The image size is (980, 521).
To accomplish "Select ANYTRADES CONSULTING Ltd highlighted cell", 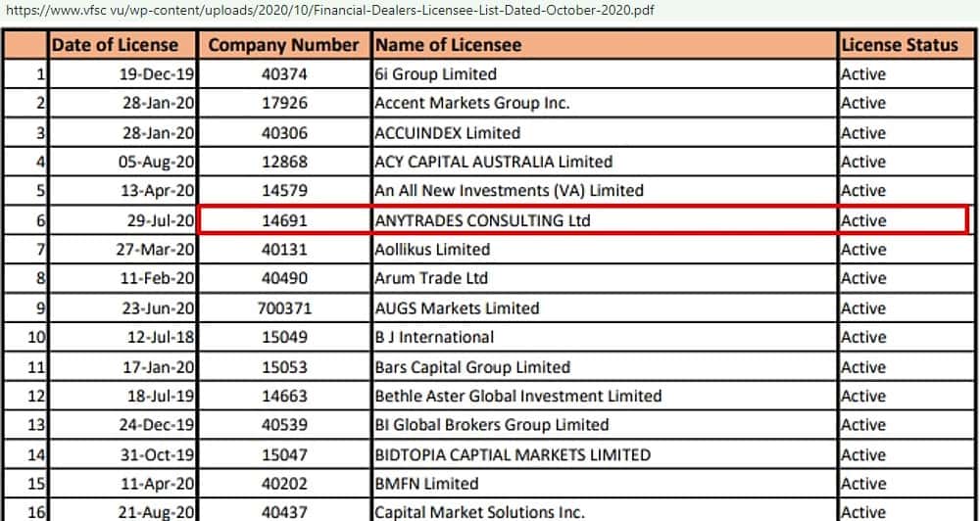I will [483, 220].
